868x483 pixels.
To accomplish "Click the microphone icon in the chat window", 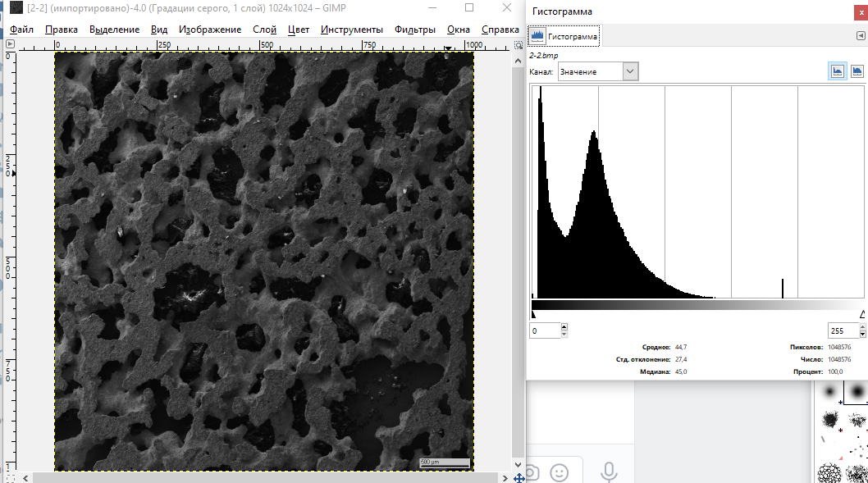I will click(x=609, y=472).
